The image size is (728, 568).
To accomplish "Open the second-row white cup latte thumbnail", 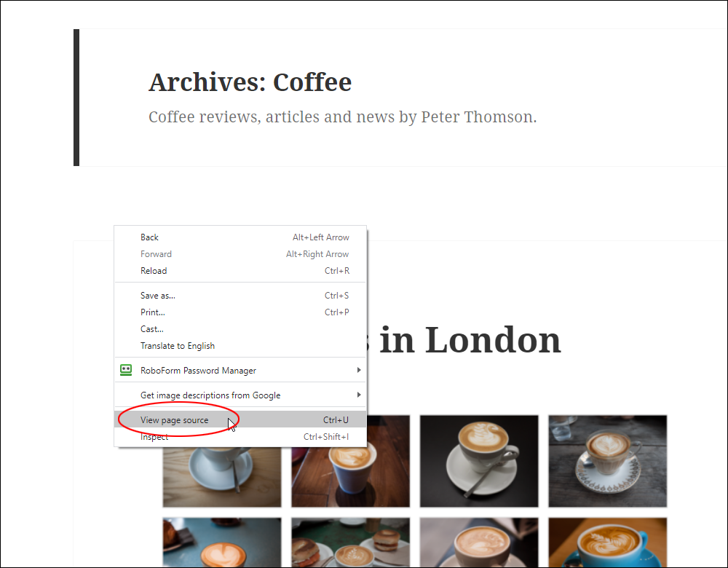I will click(x=479, y=543).
